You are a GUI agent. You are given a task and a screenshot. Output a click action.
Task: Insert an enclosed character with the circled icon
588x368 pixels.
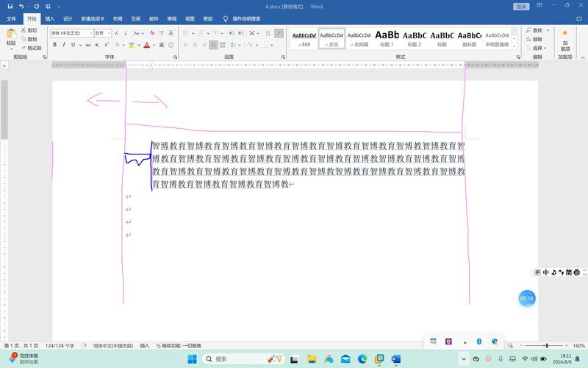click(x=171, y=45)
